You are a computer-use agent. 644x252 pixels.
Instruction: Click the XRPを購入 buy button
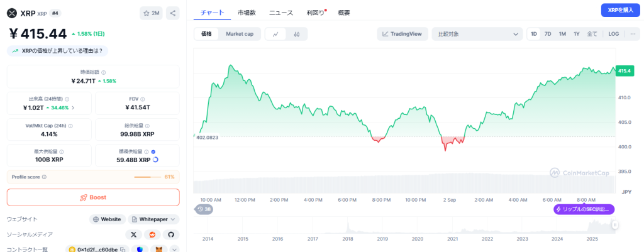pos(620,10)
